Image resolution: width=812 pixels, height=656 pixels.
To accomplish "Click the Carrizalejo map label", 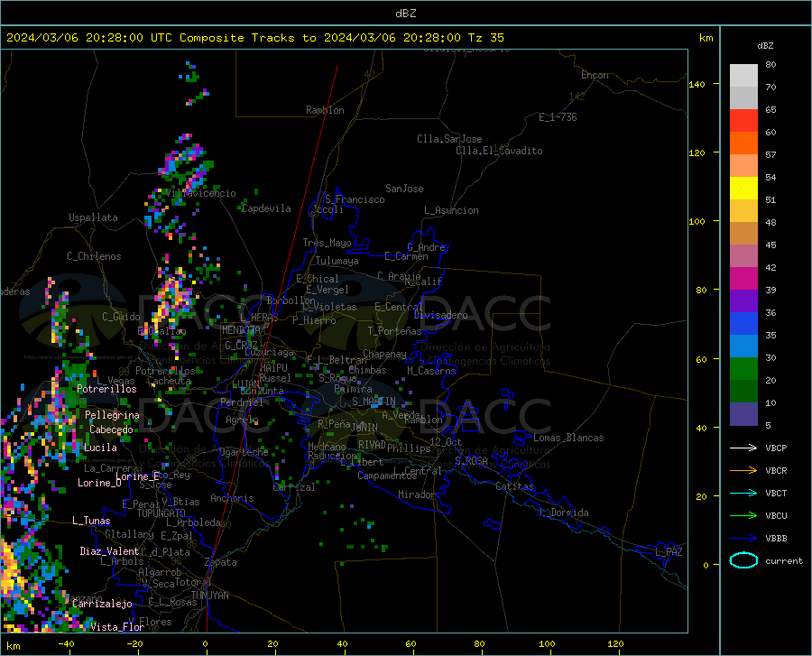I will click(x=103, y=604).
